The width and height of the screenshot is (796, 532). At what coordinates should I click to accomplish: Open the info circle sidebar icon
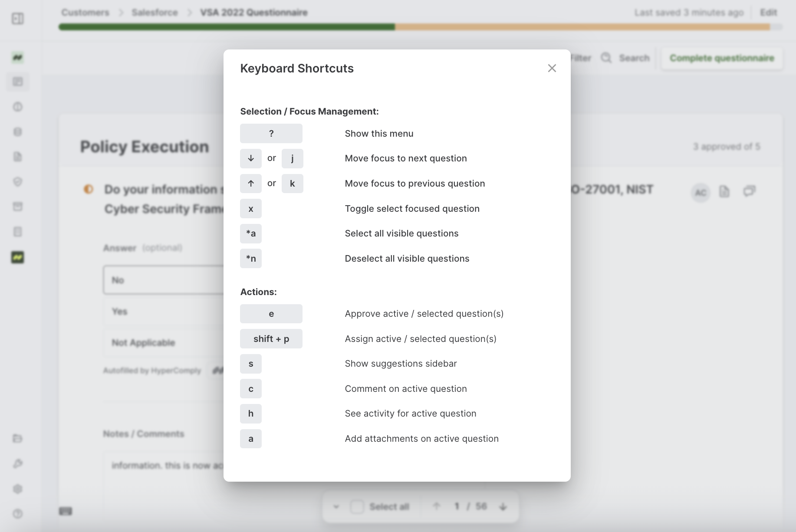18,107
